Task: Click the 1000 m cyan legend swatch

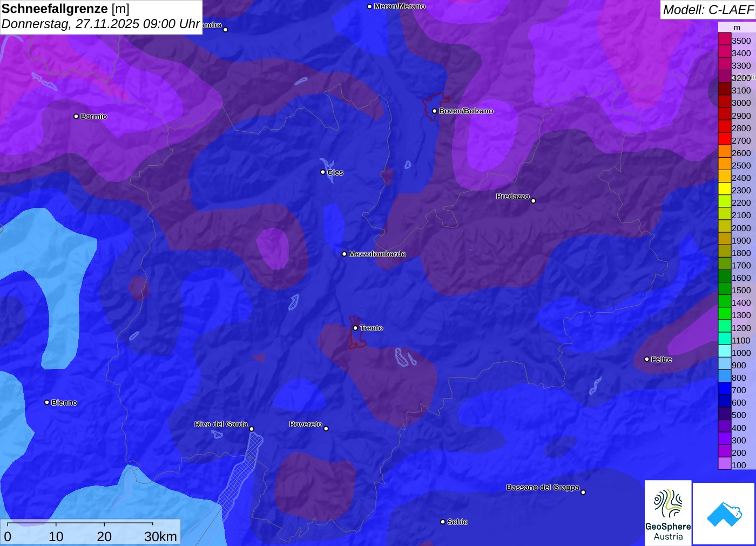Action: (x=725, y=352)
